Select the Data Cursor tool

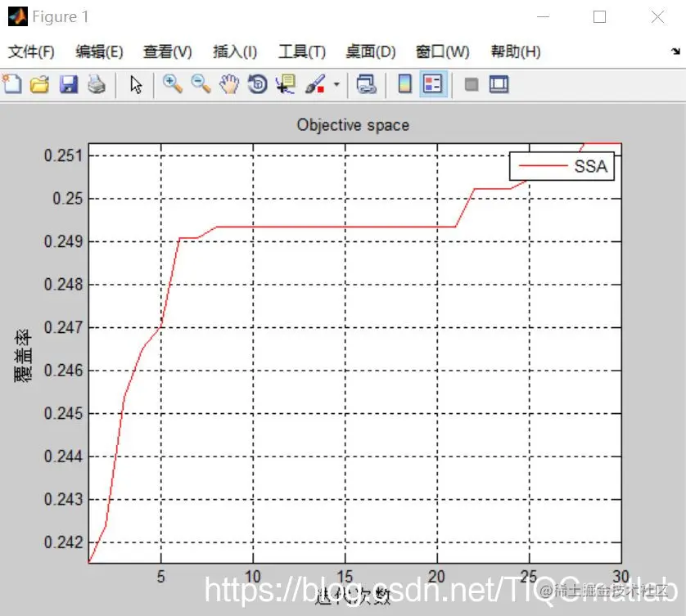(x=284, y=83)
